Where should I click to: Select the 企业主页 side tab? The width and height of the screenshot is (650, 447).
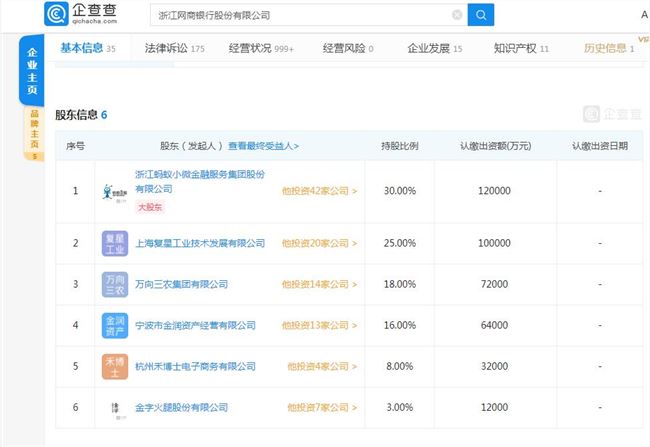[32, 70]
